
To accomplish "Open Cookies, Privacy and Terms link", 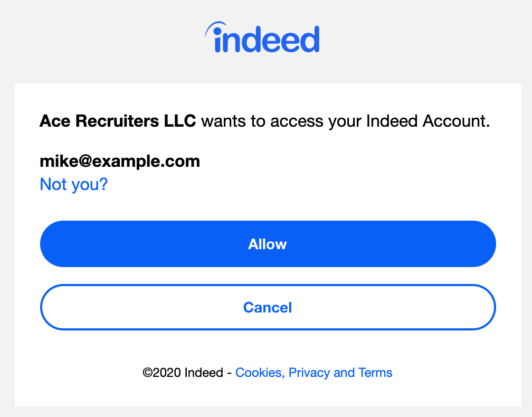I will (314, 373).
